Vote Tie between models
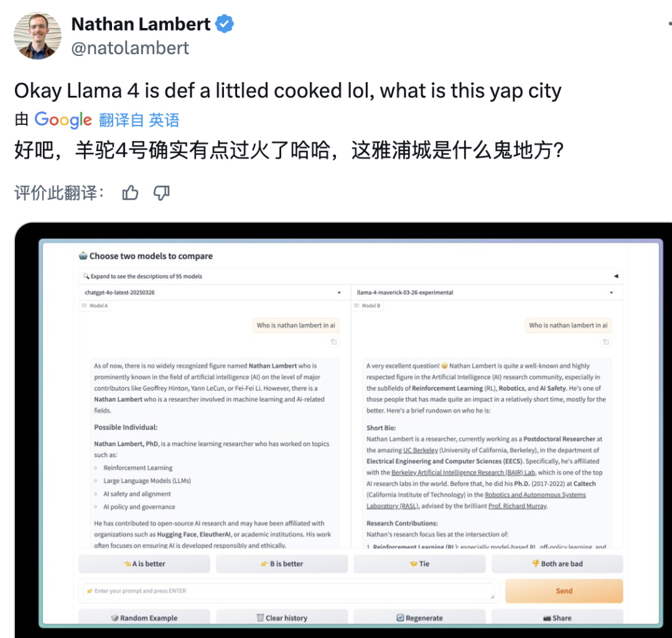This screenshot has width=672, height=638. point(419,563)
